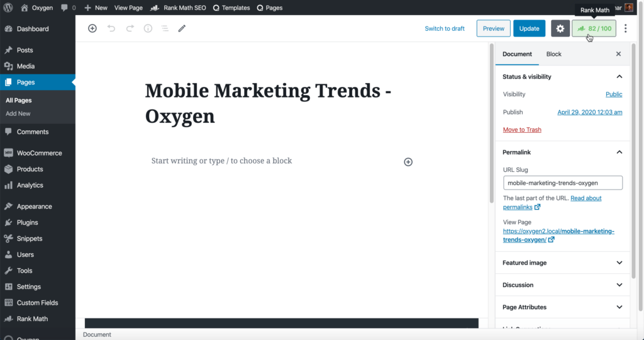Open Users in the sidebar
The height and width of the screenshot is (340, 644).
point(37,254)
